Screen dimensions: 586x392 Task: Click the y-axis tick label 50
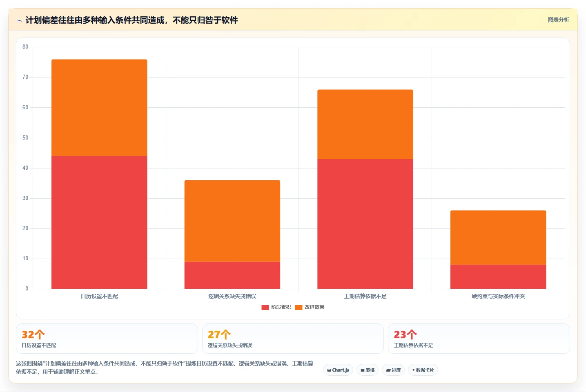(25, 138)
